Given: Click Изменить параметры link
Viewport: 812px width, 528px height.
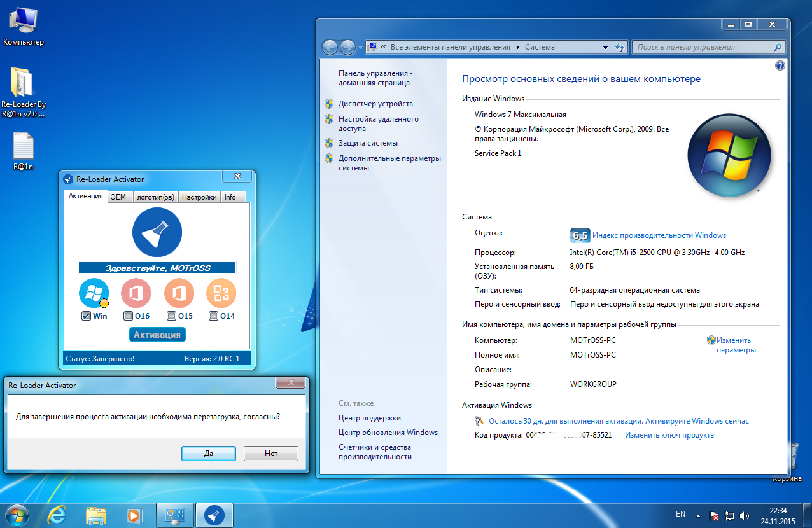Looking at the screenshot, I should (736, 345).
